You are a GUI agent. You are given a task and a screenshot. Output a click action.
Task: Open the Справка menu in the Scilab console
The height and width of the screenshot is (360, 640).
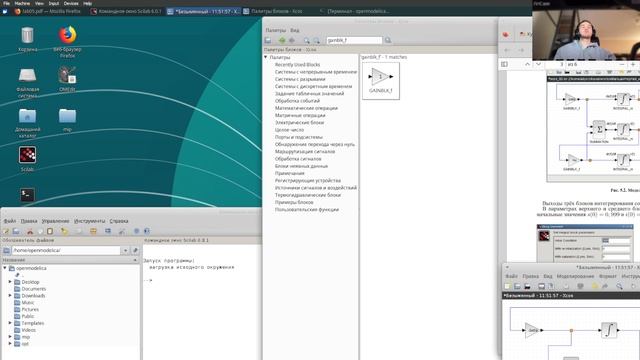[x=119, y=221]
